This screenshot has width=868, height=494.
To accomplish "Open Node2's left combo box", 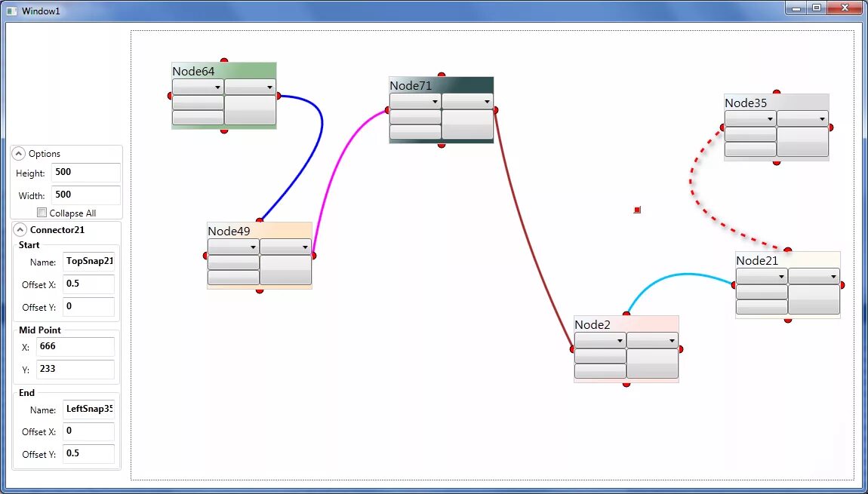I will pyautogui.click(x=600, y=339).
